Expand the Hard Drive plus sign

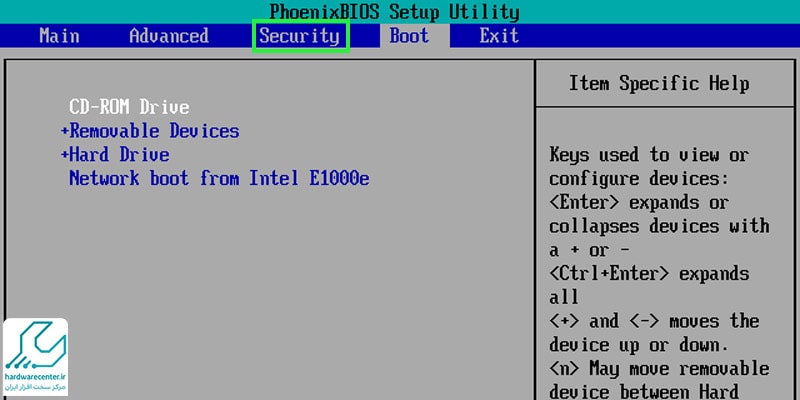64,155
